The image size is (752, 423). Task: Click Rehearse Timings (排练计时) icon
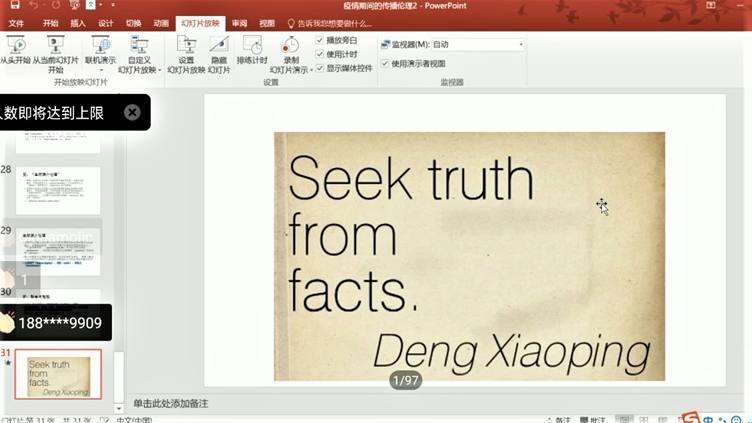(252, 46)
